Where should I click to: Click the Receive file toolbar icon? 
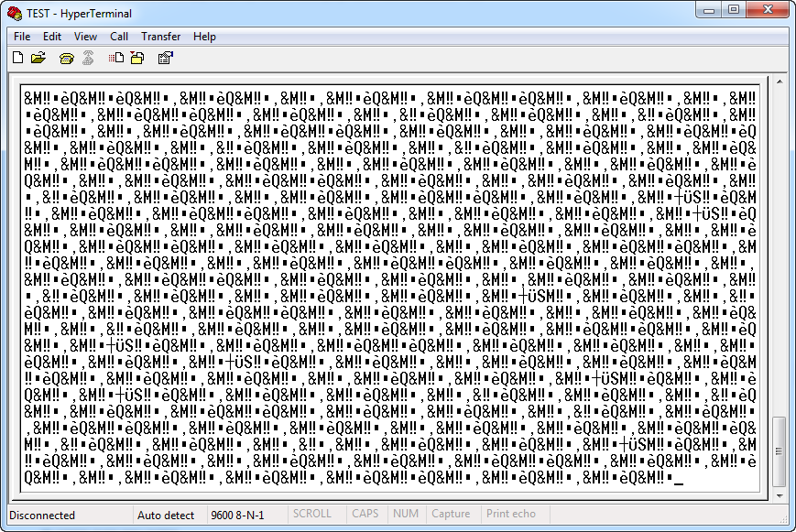pos(137,58)
